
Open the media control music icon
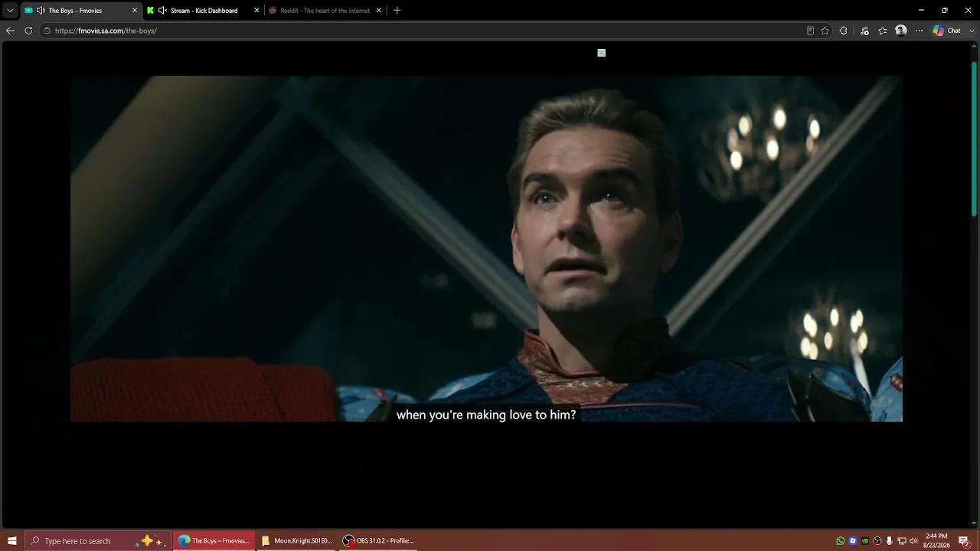point(864,31)
